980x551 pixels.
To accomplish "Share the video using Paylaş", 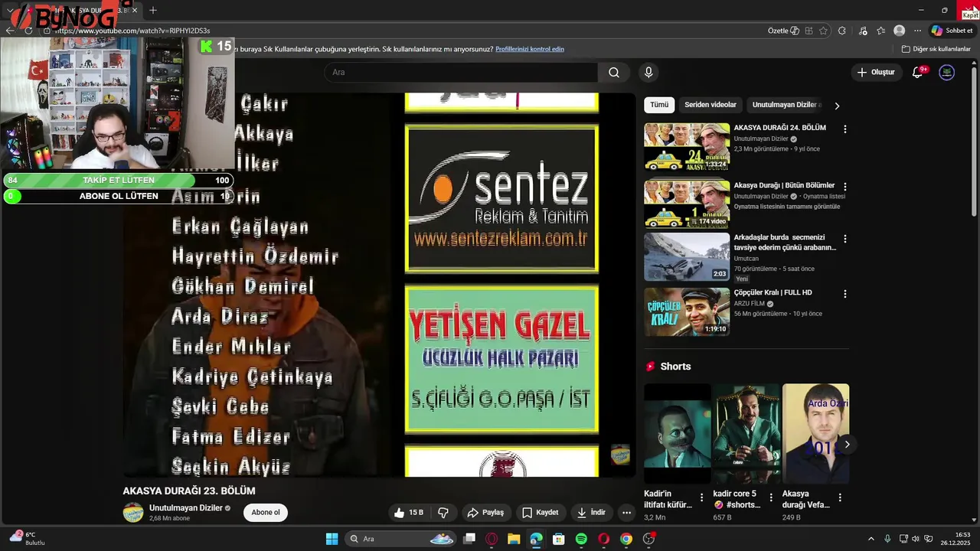I will pos(485,513).
